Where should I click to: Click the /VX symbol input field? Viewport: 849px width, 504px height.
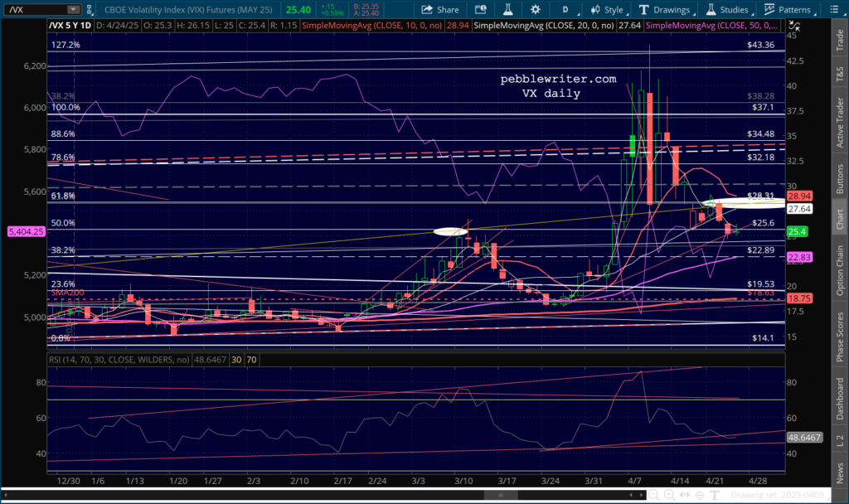(33, 10)
